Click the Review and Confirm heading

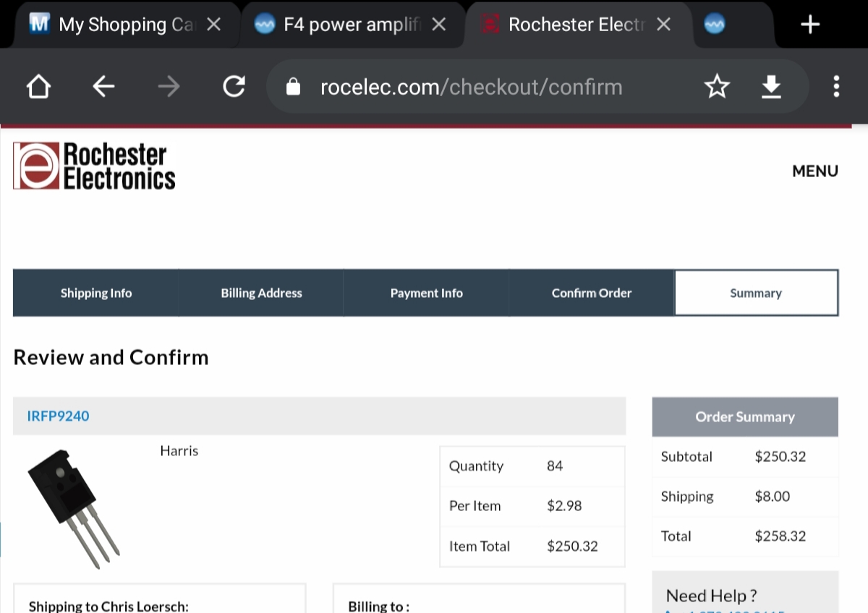(111, 357)
